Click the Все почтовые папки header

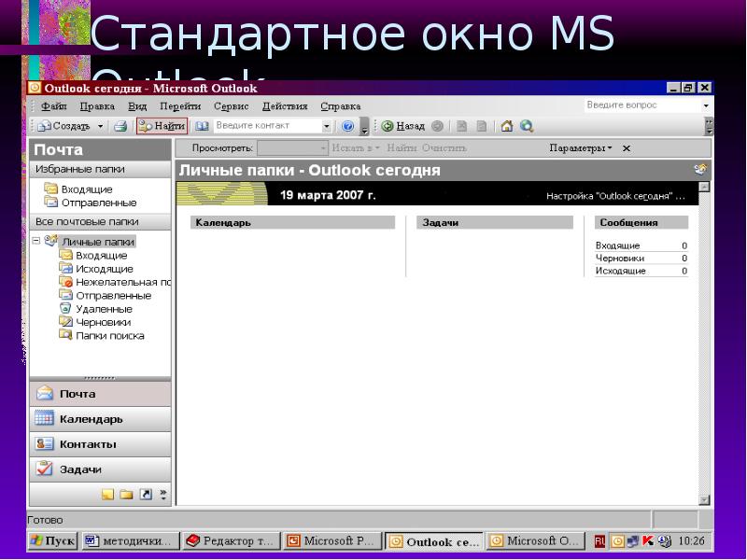100,222
